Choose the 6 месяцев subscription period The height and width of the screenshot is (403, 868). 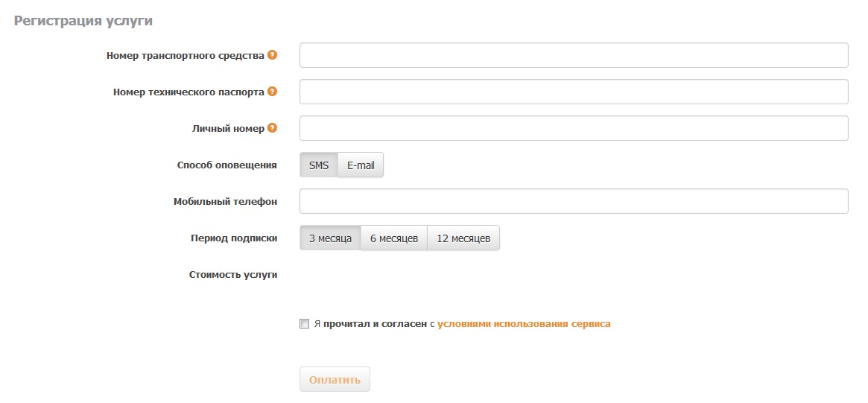click(394, 238)
